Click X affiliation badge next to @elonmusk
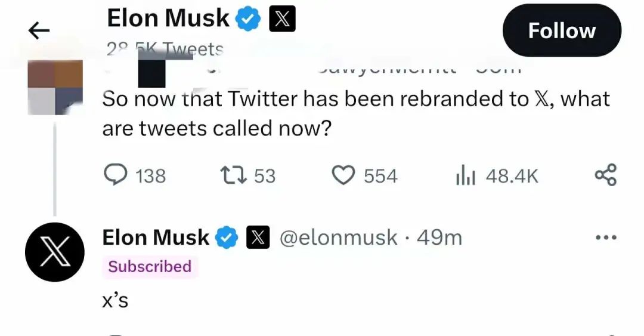Viewport: 644px width, 336px height. tap(258, 238)
